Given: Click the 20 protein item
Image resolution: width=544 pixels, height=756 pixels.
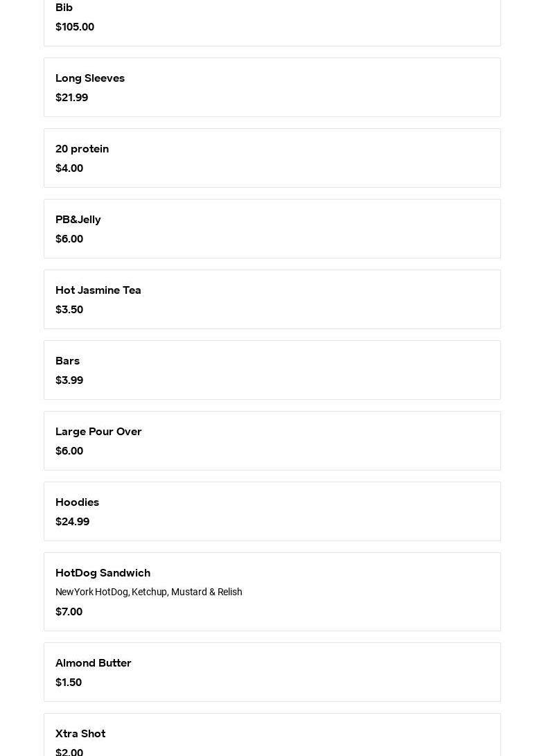Looking at the screenshot, I should click(272, 158).
